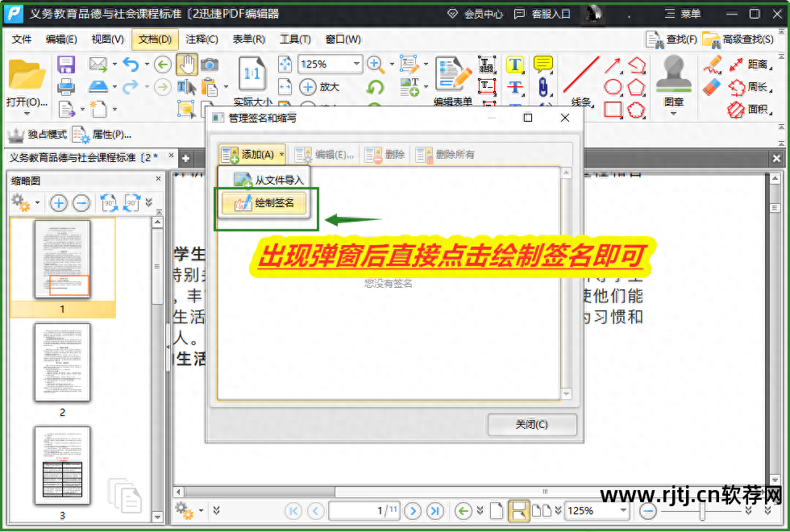Click the Snapshot camera icon

coord(210,64)
